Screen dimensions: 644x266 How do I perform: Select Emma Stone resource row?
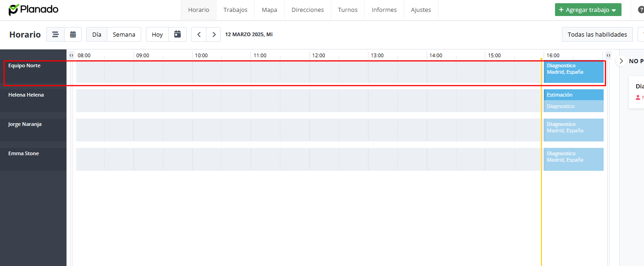click(x=33, y=159)
